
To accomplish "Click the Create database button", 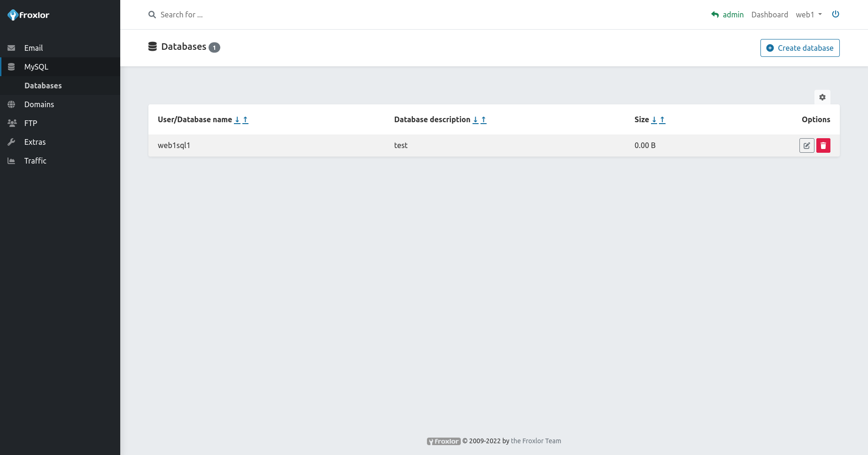I will click(x=799, y=48).
